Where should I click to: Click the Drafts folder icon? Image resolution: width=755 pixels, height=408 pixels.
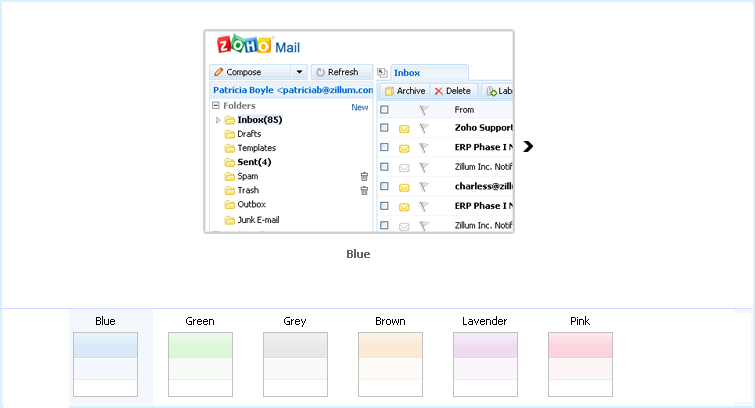(230, 134)
